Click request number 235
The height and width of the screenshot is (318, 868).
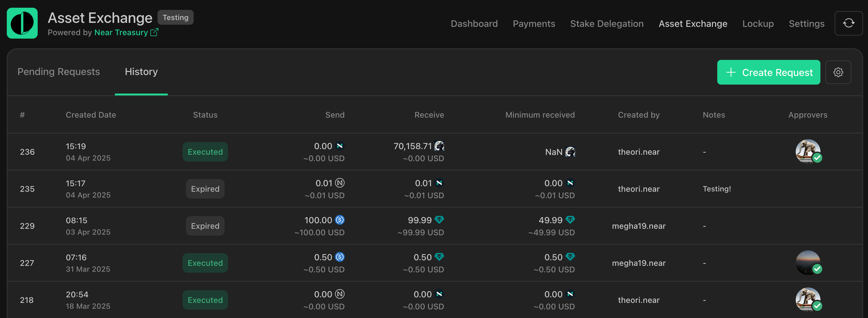click(27, 189)
